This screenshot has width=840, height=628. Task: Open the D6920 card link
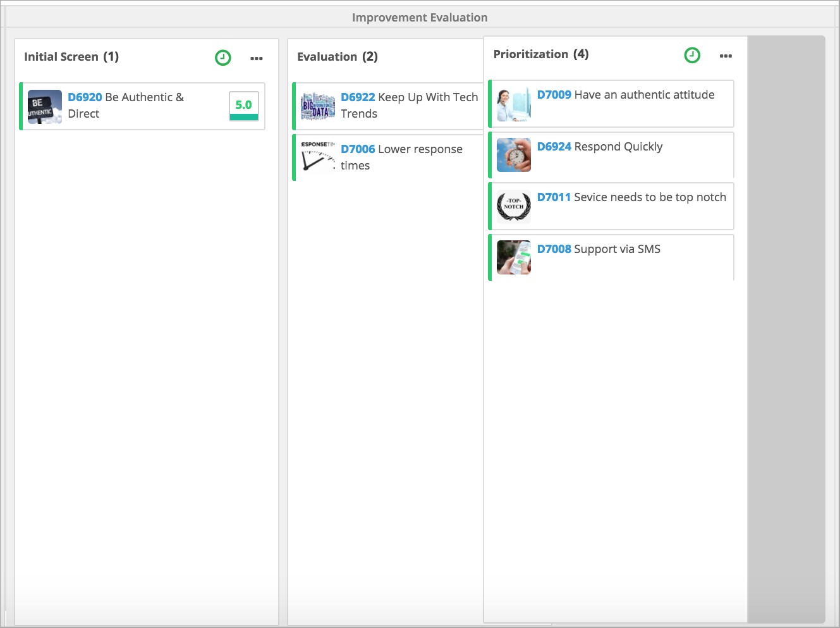[85, 97]
